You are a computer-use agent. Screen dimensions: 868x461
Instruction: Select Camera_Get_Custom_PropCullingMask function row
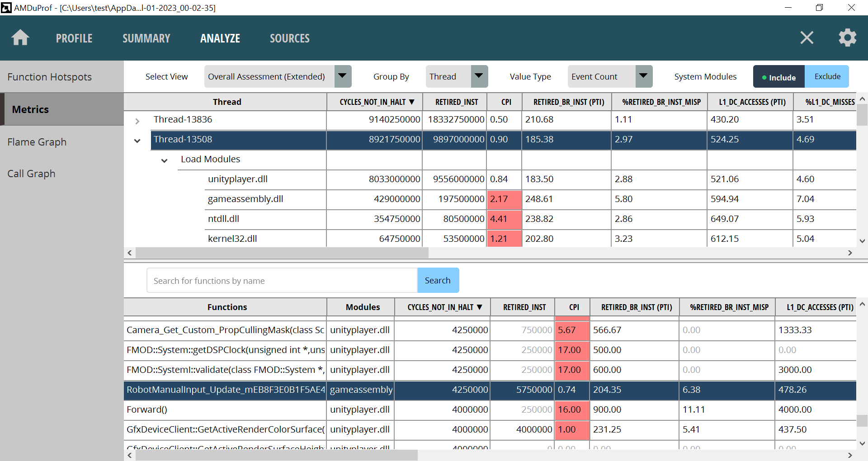pyautogui.click(x=490, y=330)
